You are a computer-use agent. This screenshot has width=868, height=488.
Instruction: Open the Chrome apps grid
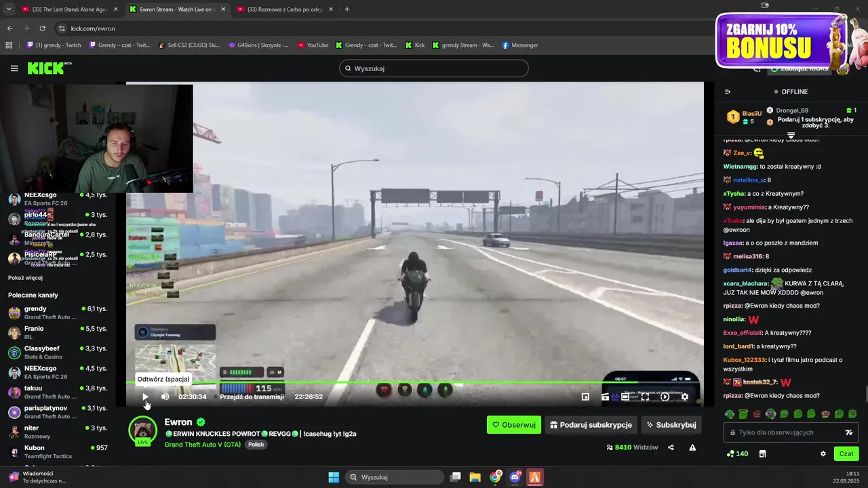point(9,45)
